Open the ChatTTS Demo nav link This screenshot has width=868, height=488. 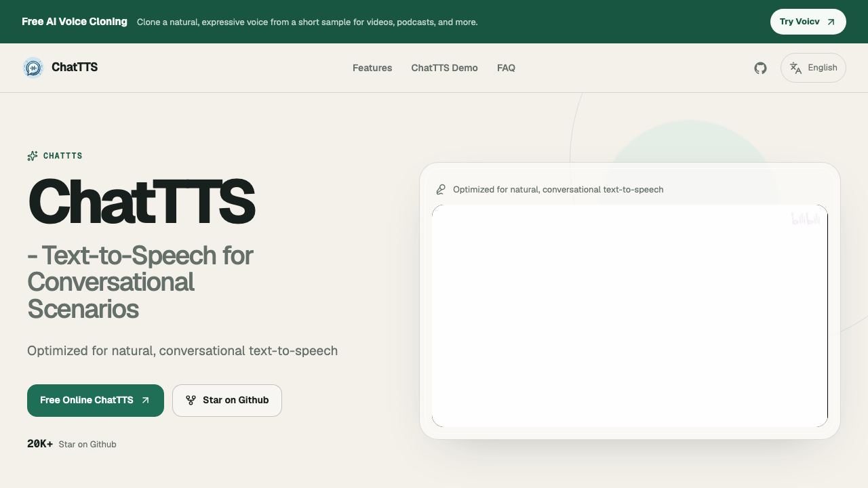(x=444, y=68)
